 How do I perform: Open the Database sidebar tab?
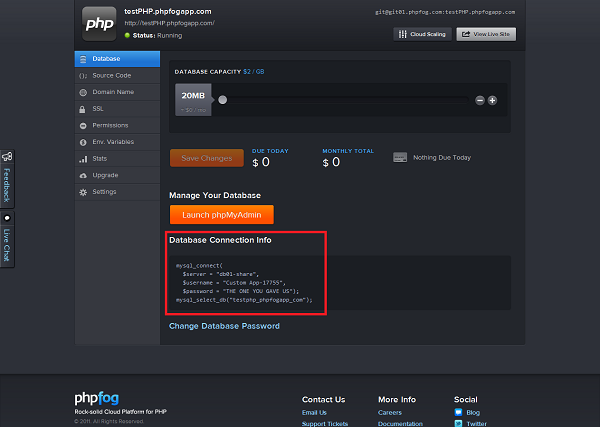(x=117, y=59)
